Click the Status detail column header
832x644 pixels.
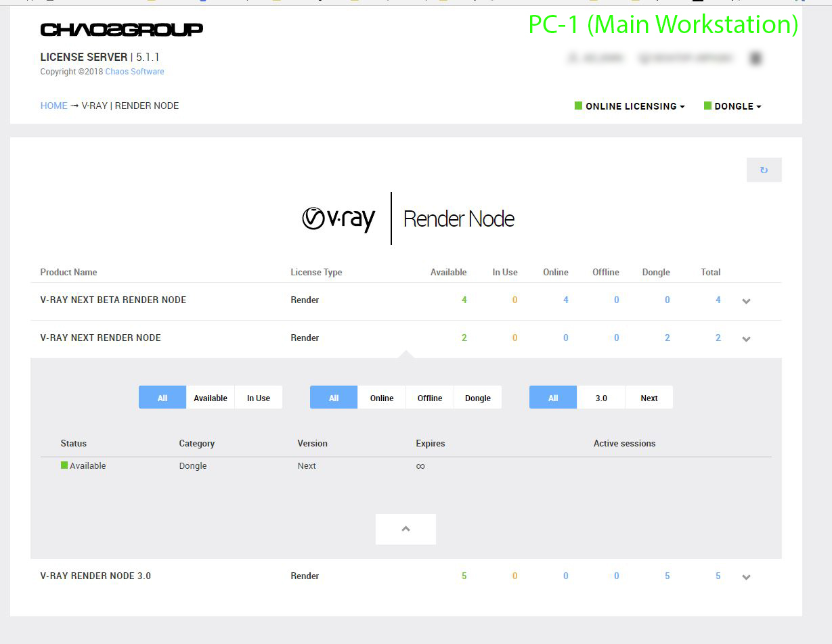(x=74, y=443)
